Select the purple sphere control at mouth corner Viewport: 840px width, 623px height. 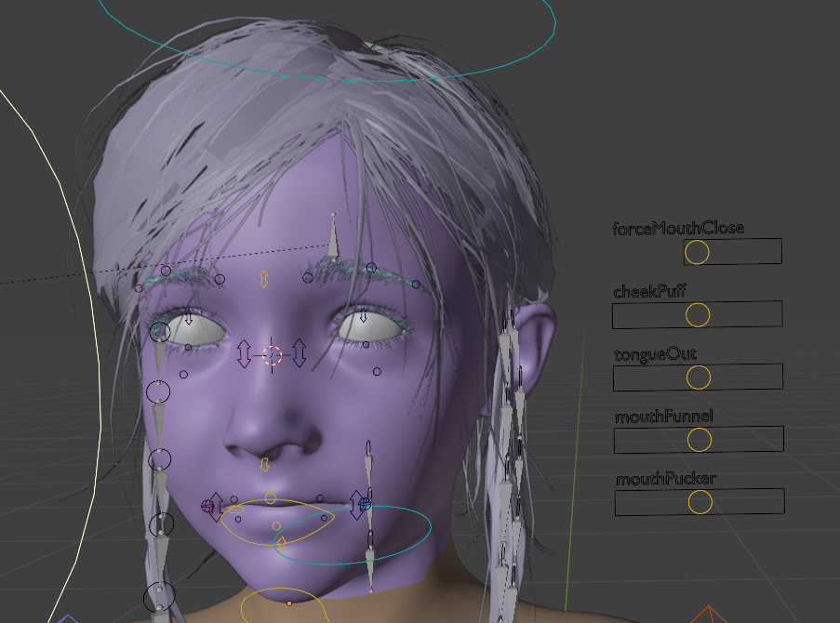click(x=207, y=506)
